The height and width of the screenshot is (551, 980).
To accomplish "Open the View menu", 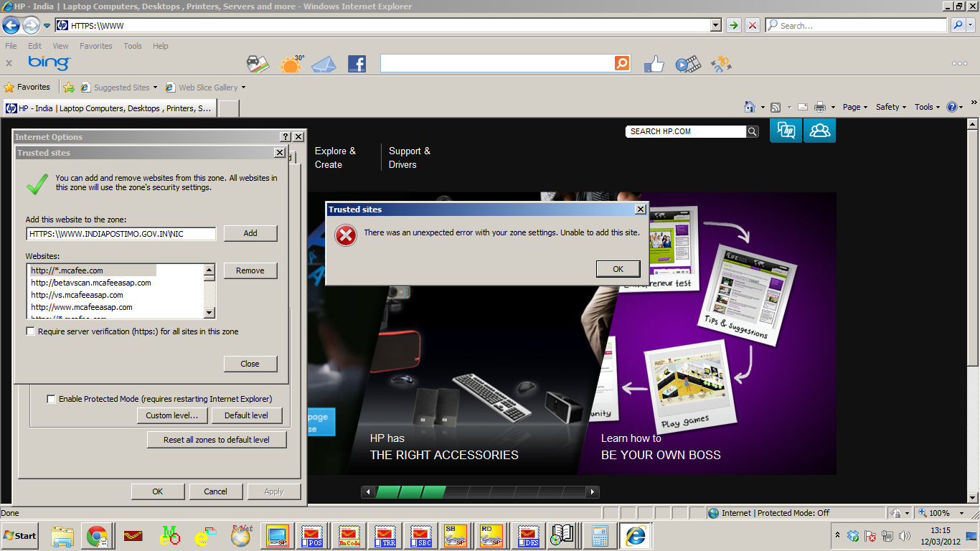I will click(60, 46).
